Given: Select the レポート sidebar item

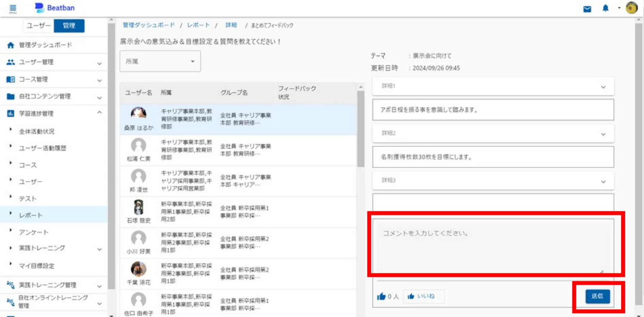Looking at the screenshot, I should coord(54,215).
